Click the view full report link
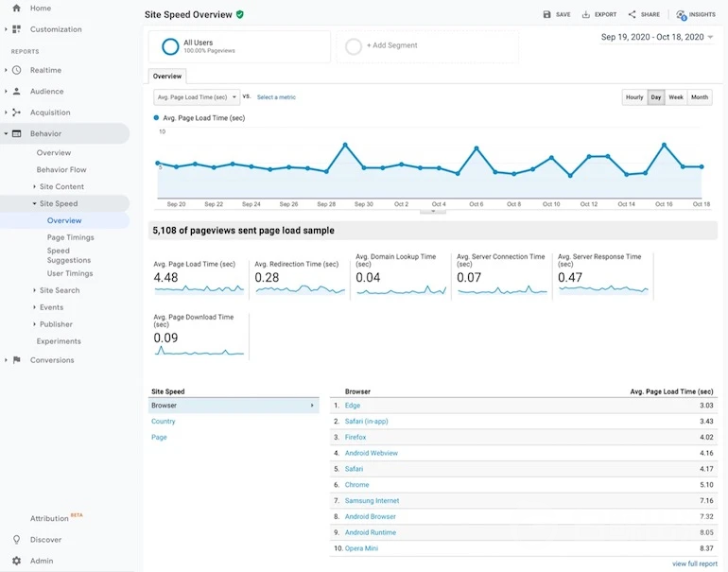The height and width of the screenshot is (572, 728). [694, 563]
